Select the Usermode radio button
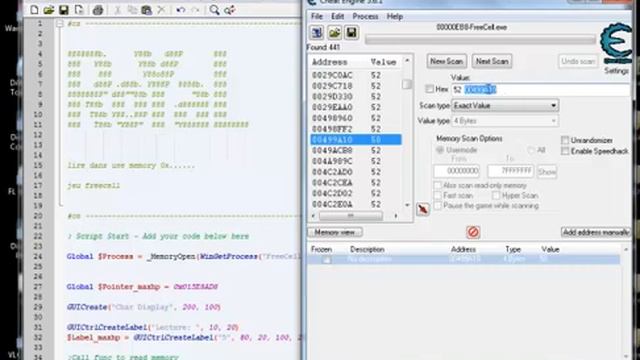 click(440, 150)
